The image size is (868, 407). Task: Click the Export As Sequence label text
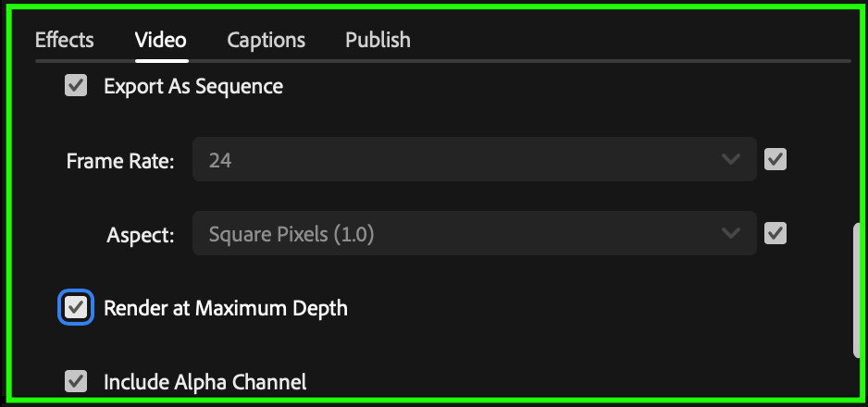192,86
